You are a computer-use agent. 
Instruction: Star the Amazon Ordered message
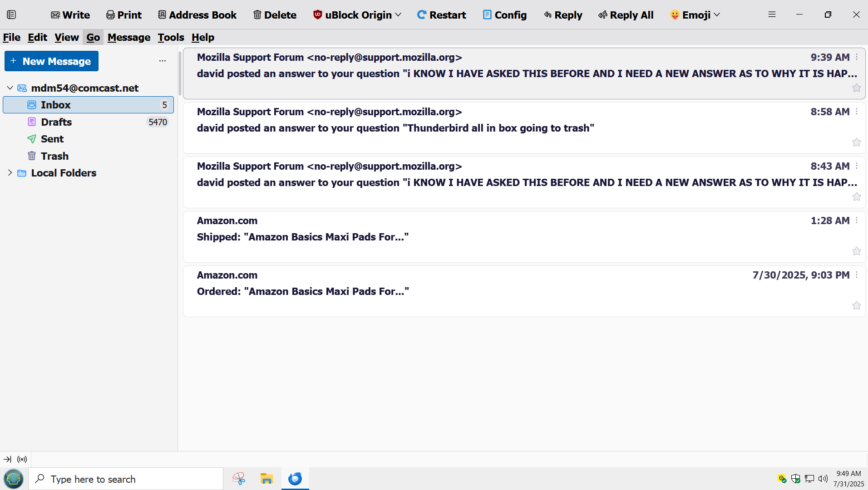pos(857,306)
